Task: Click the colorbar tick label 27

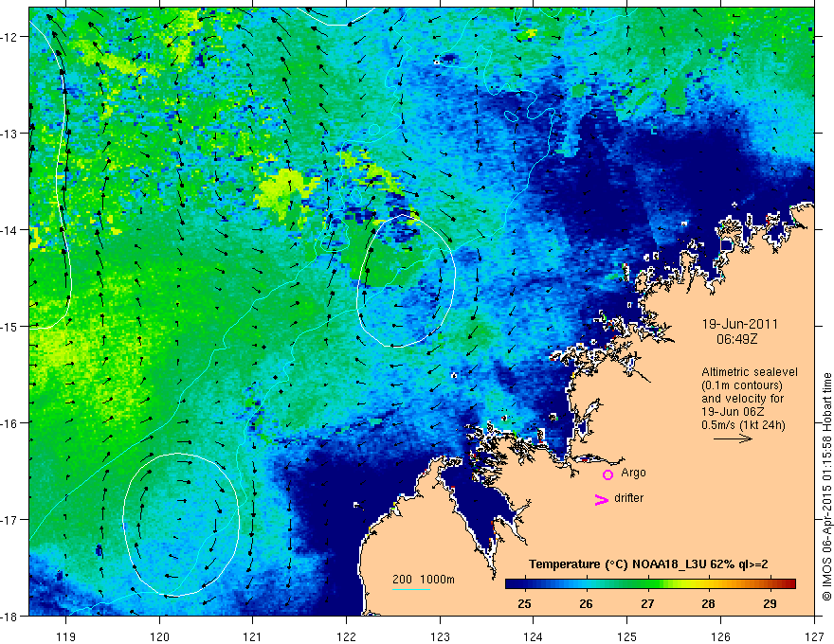Action: (x=646, y=603)
